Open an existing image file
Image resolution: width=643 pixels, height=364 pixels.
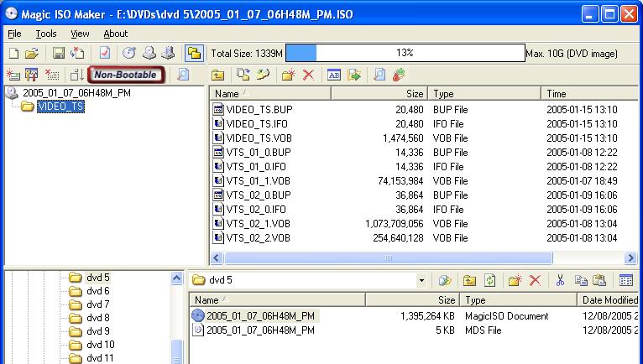32,54
